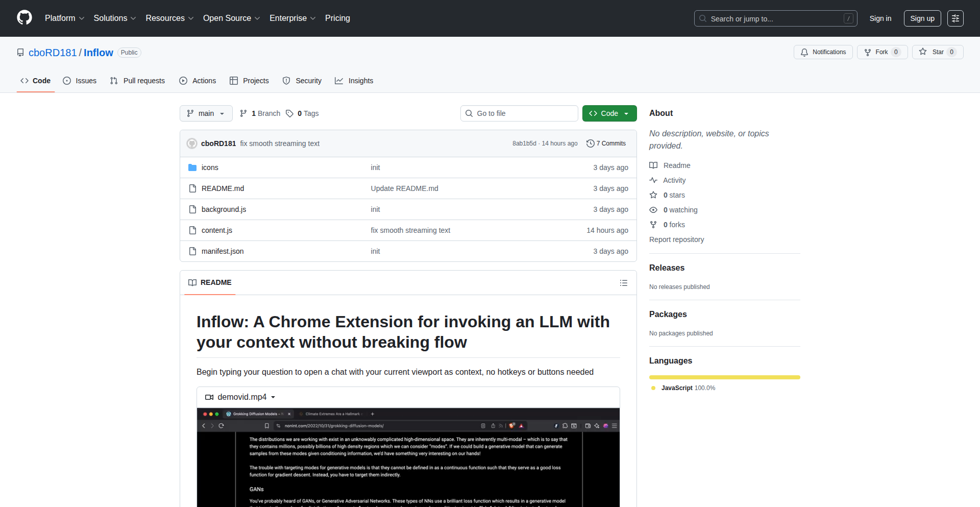Screen dimensions: 980x507
Task: Select the README tab header
Action: pos(210,282)
